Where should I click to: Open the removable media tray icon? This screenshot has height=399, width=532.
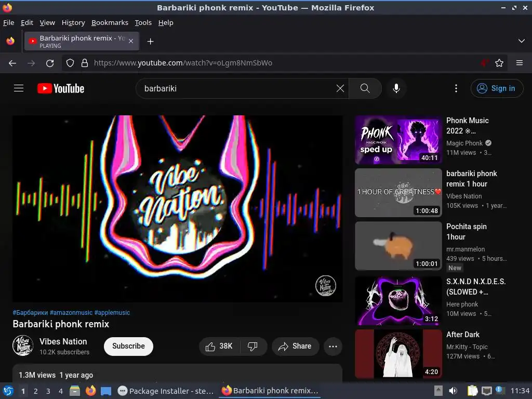(438, 391)
